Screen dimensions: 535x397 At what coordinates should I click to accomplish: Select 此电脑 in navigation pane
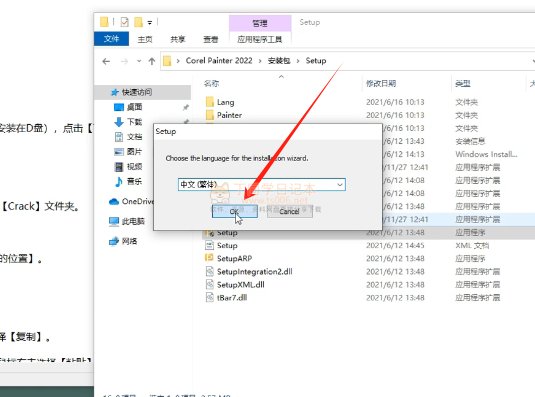click(127, 221)
